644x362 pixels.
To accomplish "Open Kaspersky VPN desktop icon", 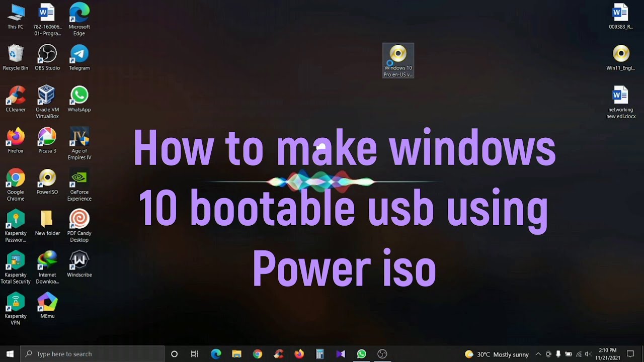I will (16, 309).
